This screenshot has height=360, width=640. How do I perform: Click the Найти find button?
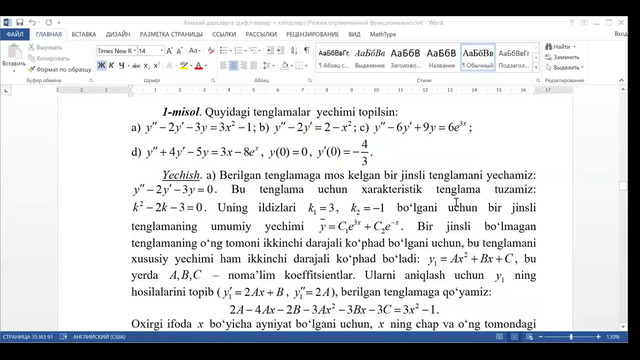[560, 47]
